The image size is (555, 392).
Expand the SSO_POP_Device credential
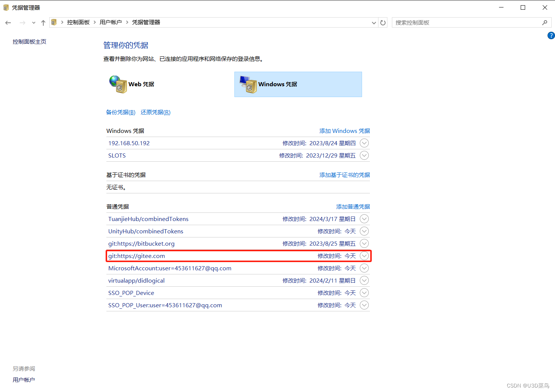pyautogui.click(x=364, y=293)
